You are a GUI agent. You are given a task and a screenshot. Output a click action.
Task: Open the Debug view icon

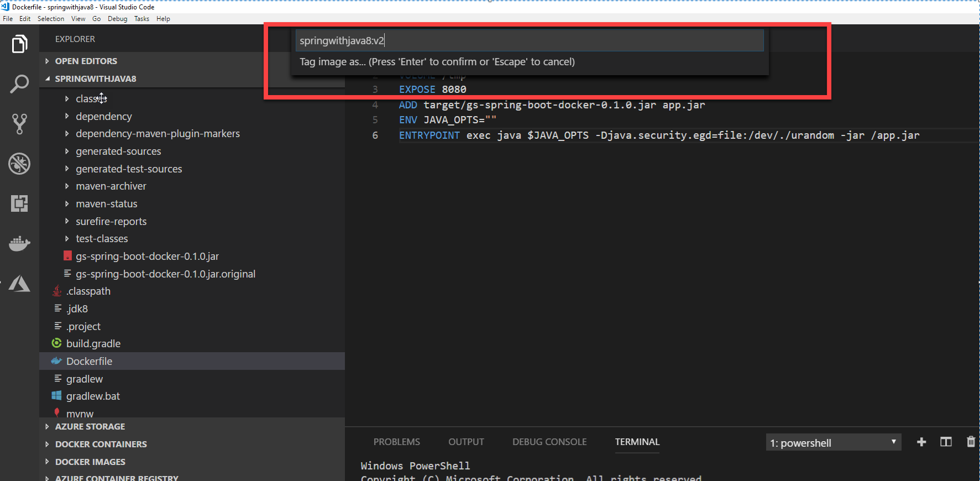(x=19, y=164)
